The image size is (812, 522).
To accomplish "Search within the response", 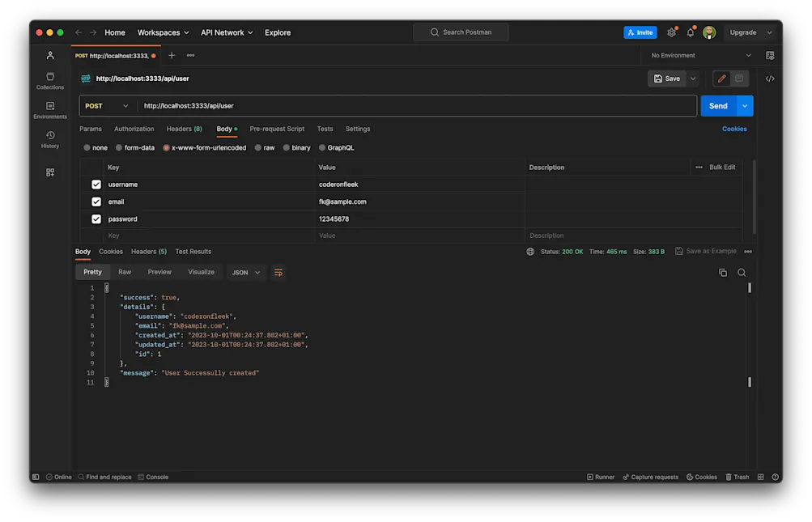I will [x=741, y=273].
